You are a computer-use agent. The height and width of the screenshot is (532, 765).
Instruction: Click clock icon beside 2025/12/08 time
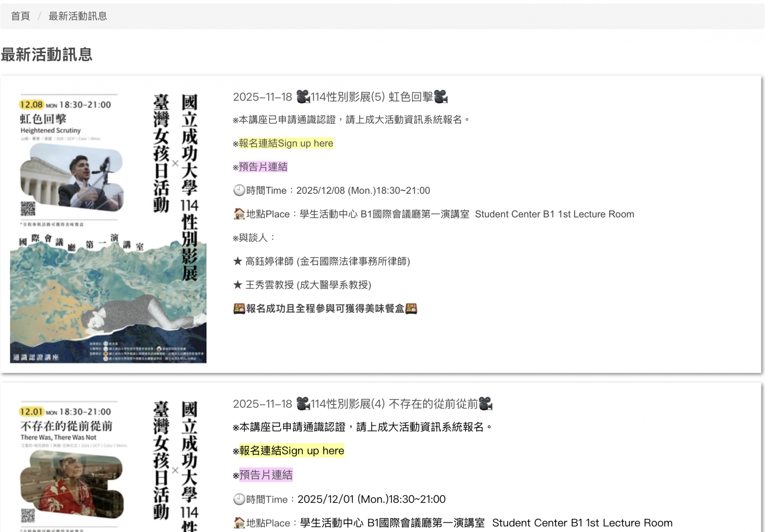[239, 190]
